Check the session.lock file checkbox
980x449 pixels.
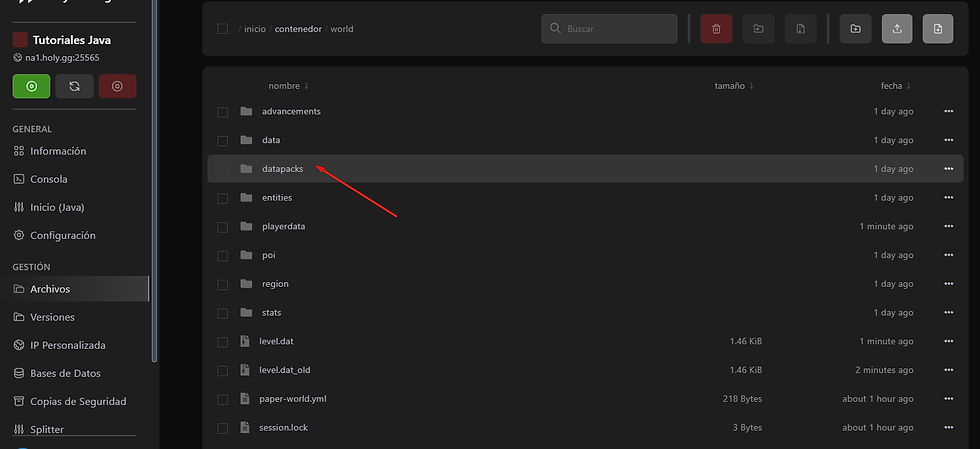pos(222,428)
